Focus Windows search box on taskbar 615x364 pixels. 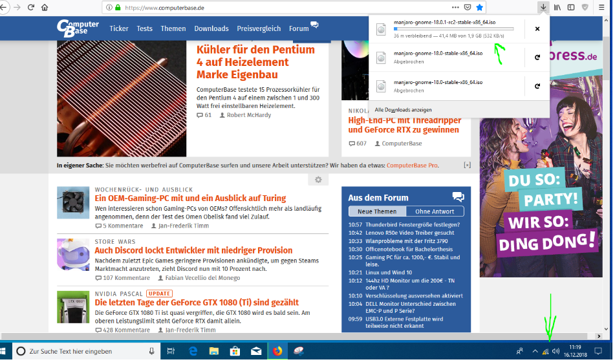coord(86,351)
